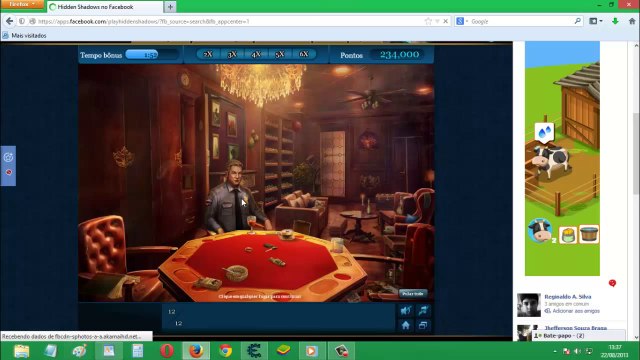Open Google Chrome from the taskbar
Viewport: 640px width, 360px height.
point(225,351)
